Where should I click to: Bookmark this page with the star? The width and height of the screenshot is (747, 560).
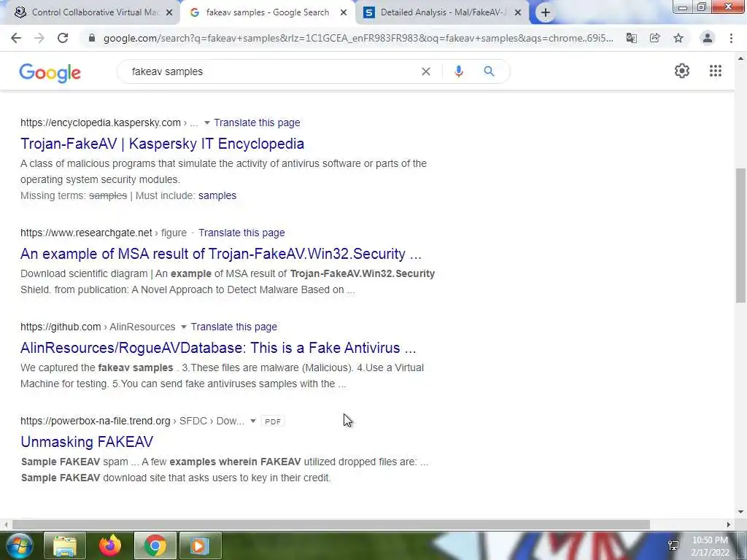click(x=678, y=38)
